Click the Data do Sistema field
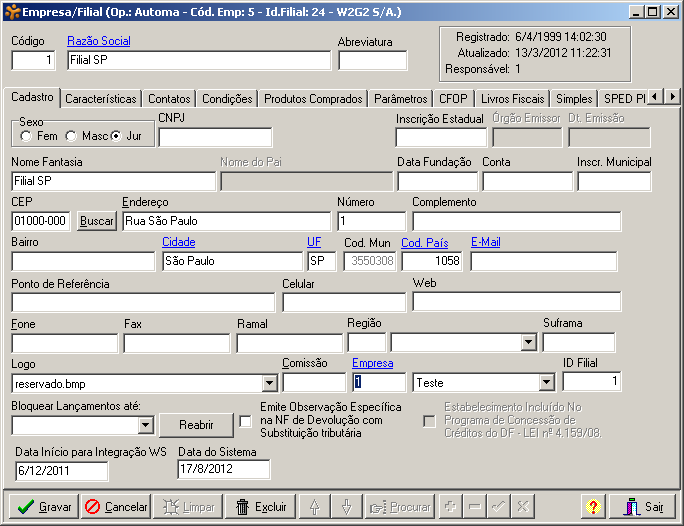This screenshot has width=684, height=526. (x=224, y=469)
